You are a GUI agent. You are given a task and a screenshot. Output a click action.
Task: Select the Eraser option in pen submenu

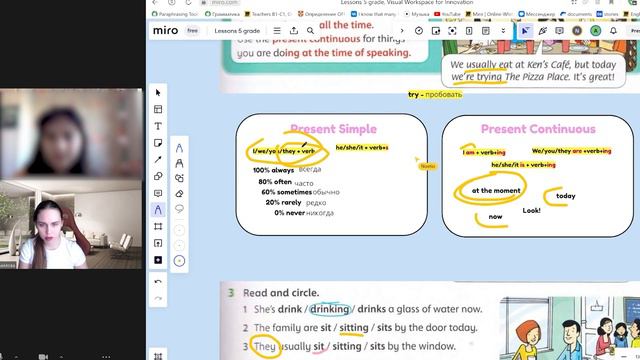(x=179, y=193)
